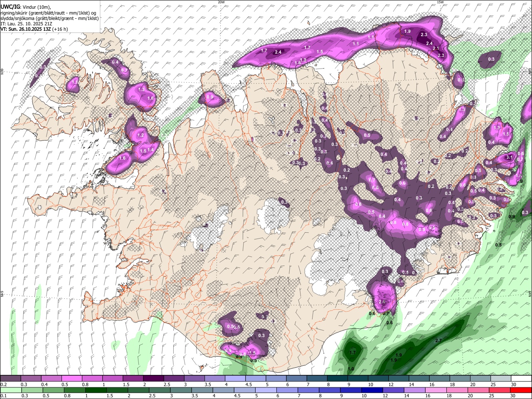Click the '2.0' snowfall value label
This screenshot has width=532, height=399.
point(383,302)
